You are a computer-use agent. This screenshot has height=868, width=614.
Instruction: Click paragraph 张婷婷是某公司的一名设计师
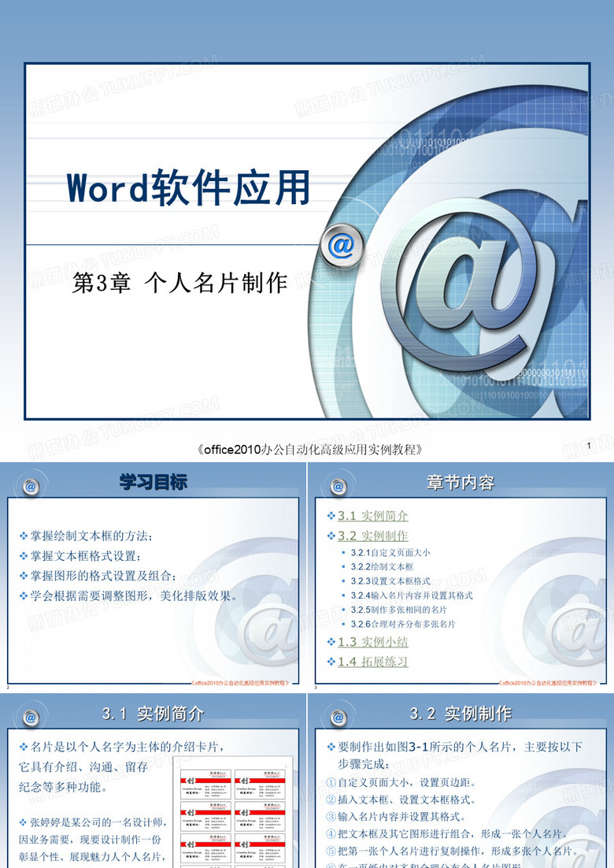coord(93,840)
